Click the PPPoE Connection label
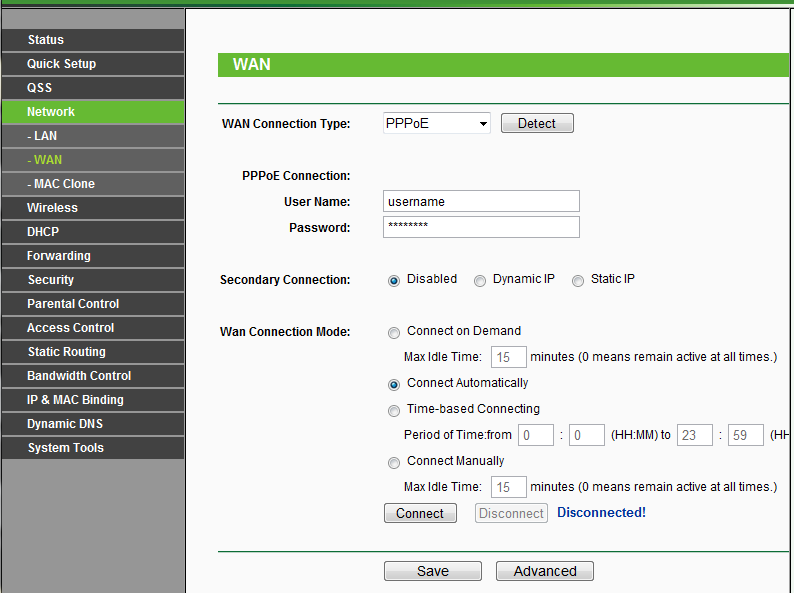Screen dimensions: 794x593 (x=296, y=176)
